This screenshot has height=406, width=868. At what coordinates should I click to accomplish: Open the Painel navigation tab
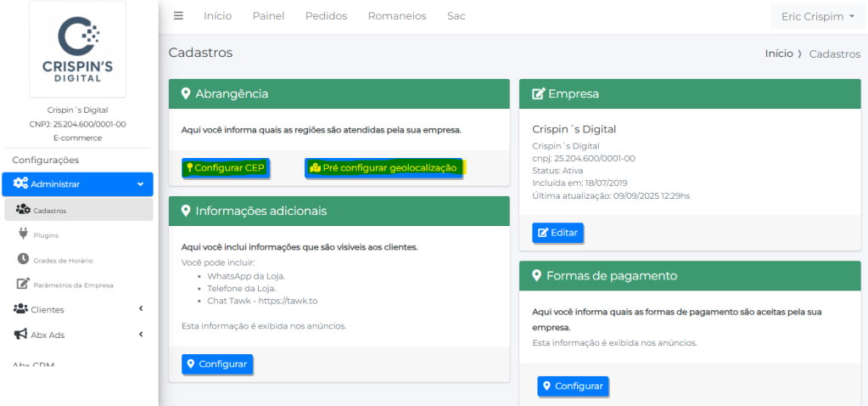coord(268,16)
